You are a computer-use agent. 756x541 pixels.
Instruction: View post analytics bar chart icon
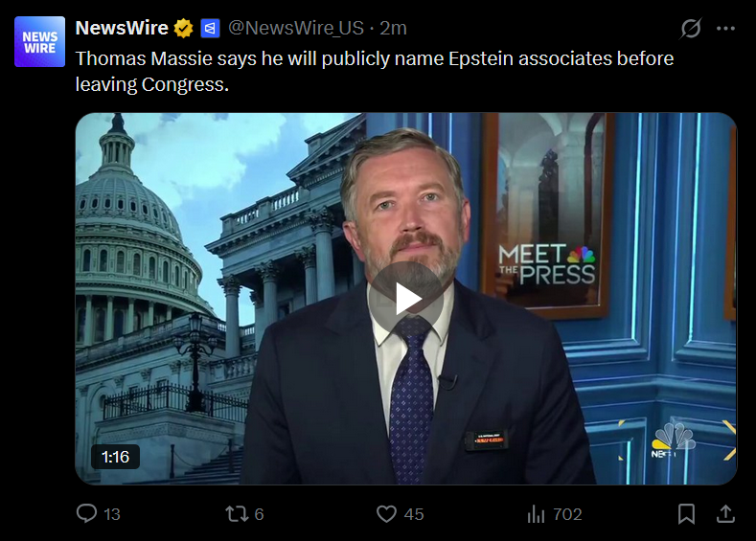(x=536, y=514)
